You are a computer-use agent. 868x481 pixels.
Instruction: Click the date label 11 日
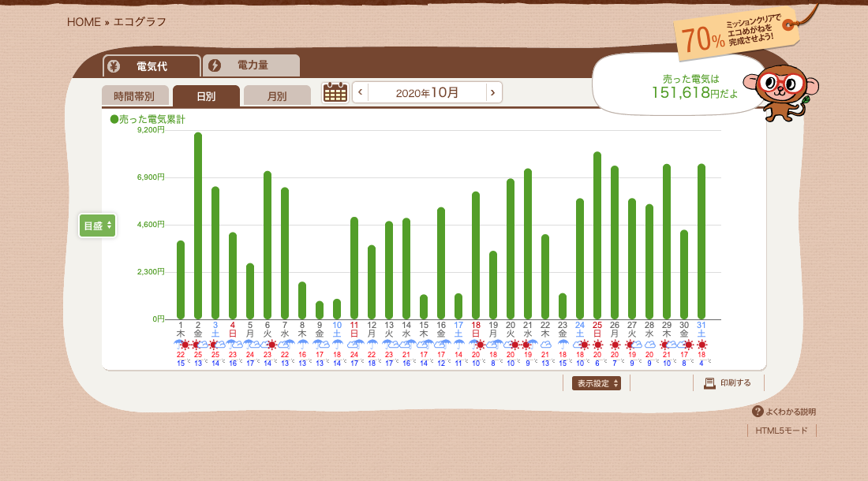[x=354, y=330]
